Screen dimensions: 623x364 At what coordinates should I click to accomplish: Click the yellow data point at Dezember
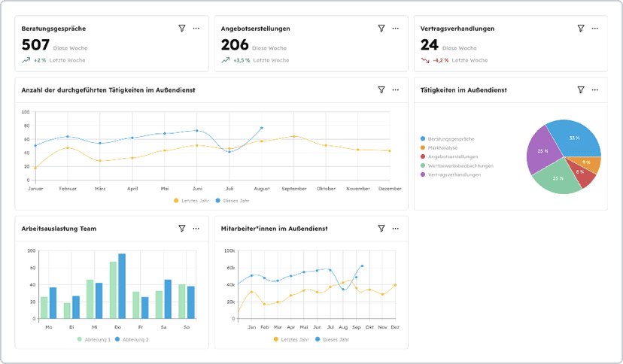pos(390,151)
